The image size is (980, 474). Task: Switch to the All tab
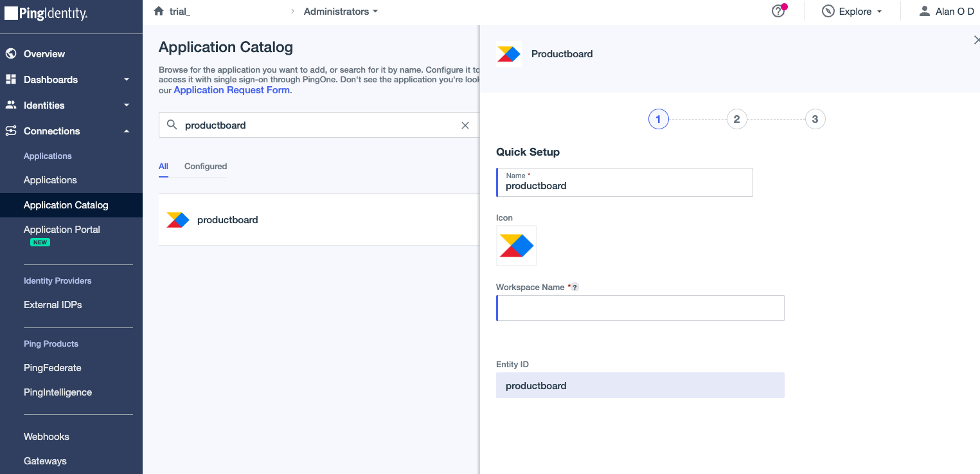pos(163,167)
